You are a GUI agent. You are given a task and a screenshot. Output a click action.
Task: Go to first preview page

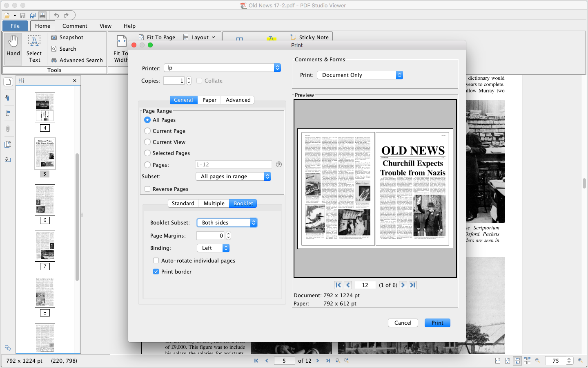pos(338,285)
